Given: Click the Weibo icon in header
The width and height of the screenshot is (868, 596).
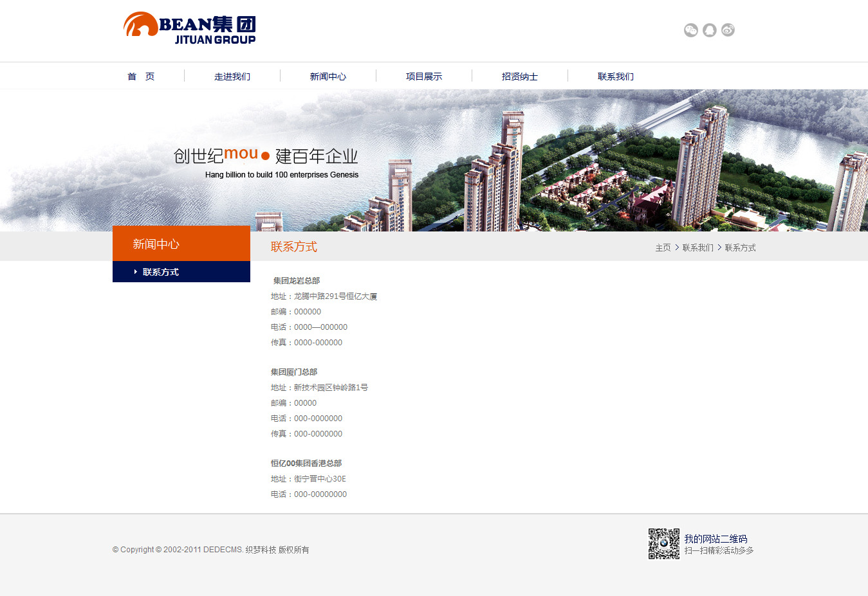Looking at the screenshot, I should [728, 30].
